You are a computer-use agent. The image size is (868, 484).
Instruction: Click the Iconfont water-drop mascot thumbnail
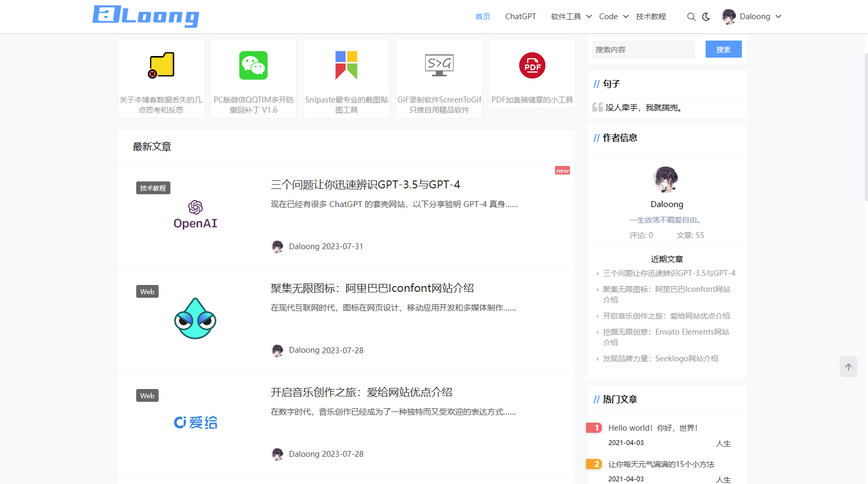[196, 319]
